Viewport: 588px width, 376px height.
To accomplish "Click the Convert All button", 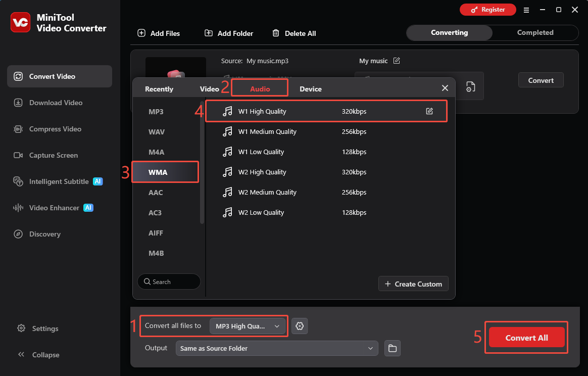I will 526,338.
